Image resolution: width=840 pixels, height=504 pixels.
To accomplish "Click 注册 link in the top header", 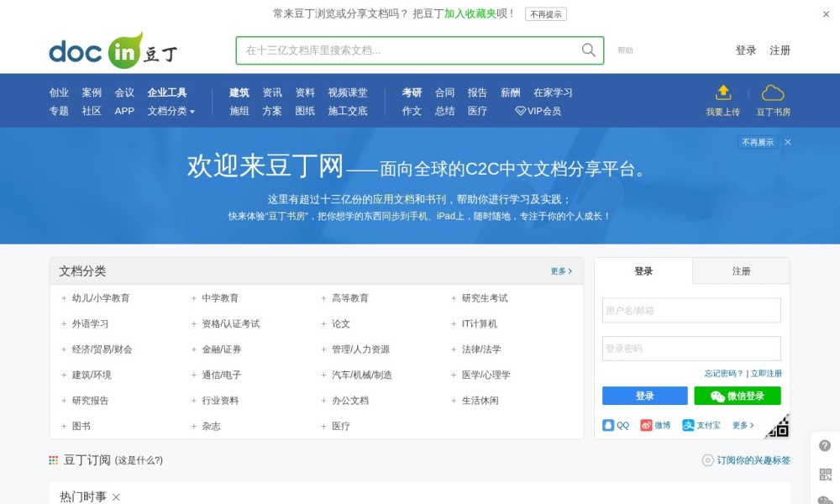I will tap(780, 50).
